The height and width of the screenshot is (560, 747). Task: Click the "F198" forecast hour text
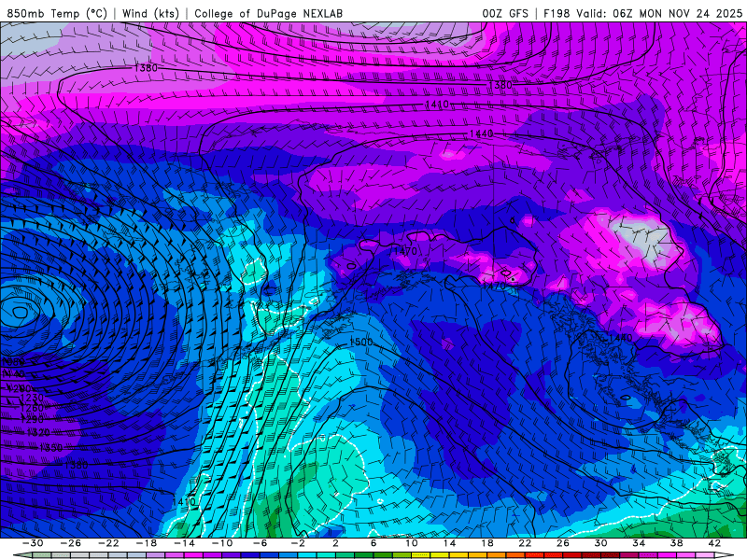pyautogui.click(x=557, y=13)
